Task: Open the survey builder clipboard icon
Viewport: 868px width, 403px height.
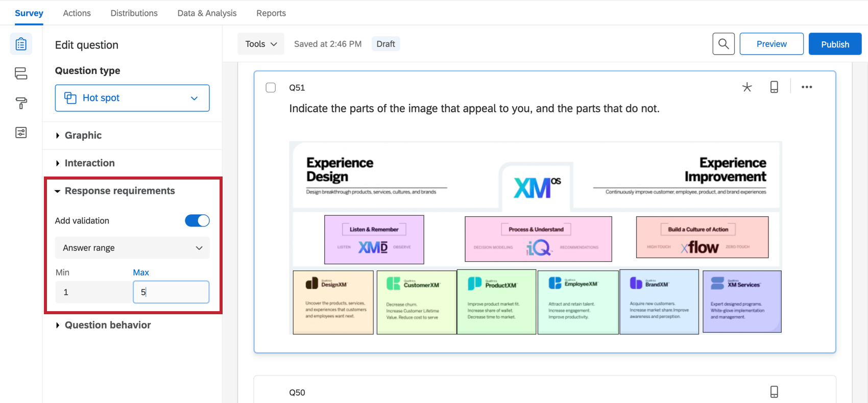Action: point(21,44)
